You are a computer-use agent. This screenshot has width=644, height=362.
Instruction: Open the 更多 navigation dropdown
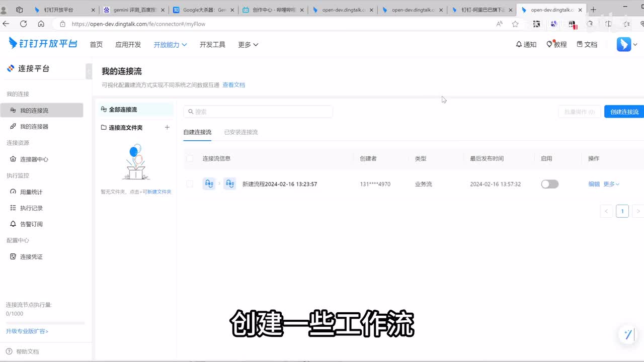[248, 45]
